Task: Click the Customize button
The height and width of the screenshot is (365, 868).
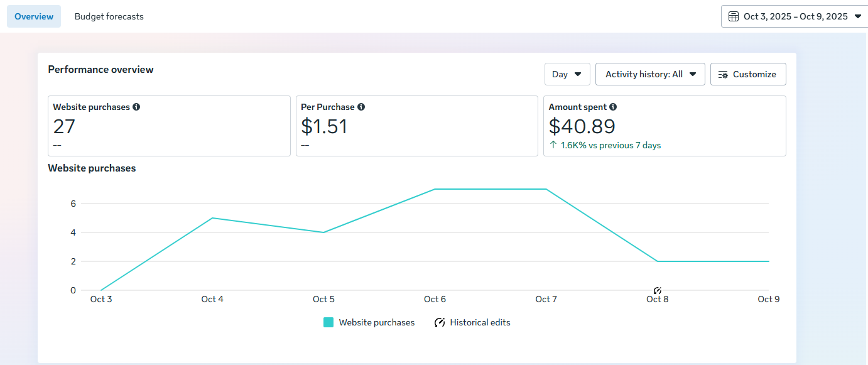Action: click(x=748, y=74)
